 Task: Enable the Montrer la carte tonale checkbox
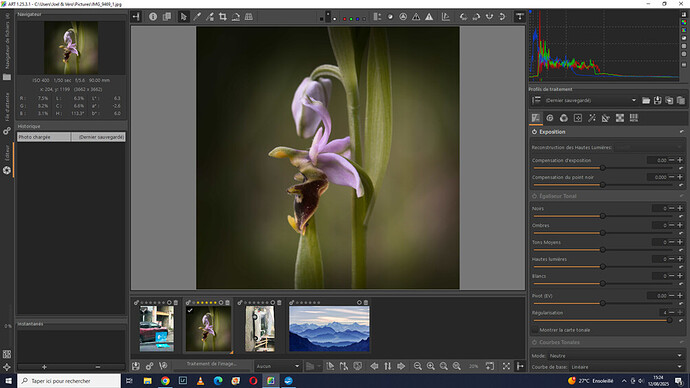tap(535, 330)
